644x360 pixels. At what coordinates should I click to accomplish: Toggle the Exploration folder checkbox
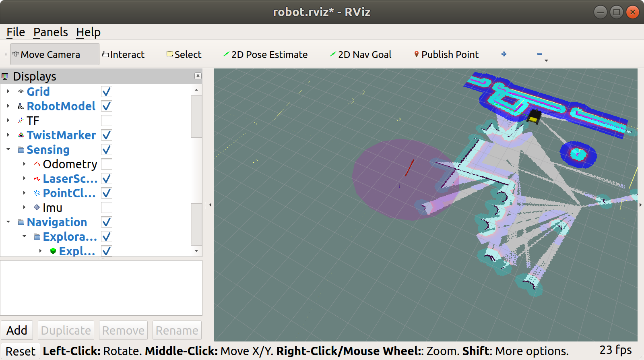click(x=107, y=237)
